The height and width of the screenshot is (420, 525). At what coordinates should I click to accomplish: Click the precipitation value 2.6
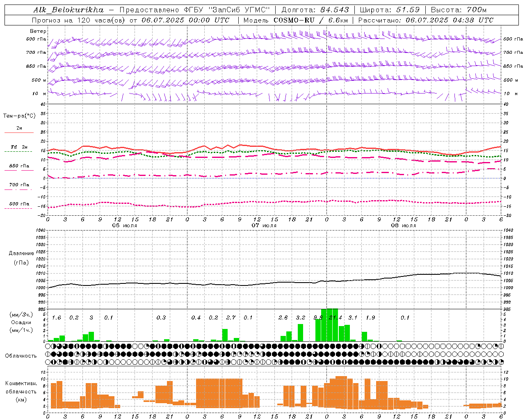pos(283,318)
